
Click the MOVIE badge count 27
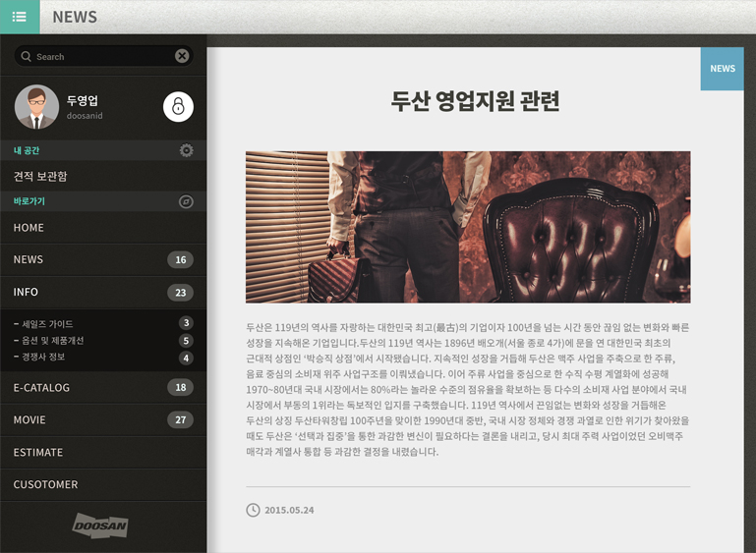(x=180, y=419)
